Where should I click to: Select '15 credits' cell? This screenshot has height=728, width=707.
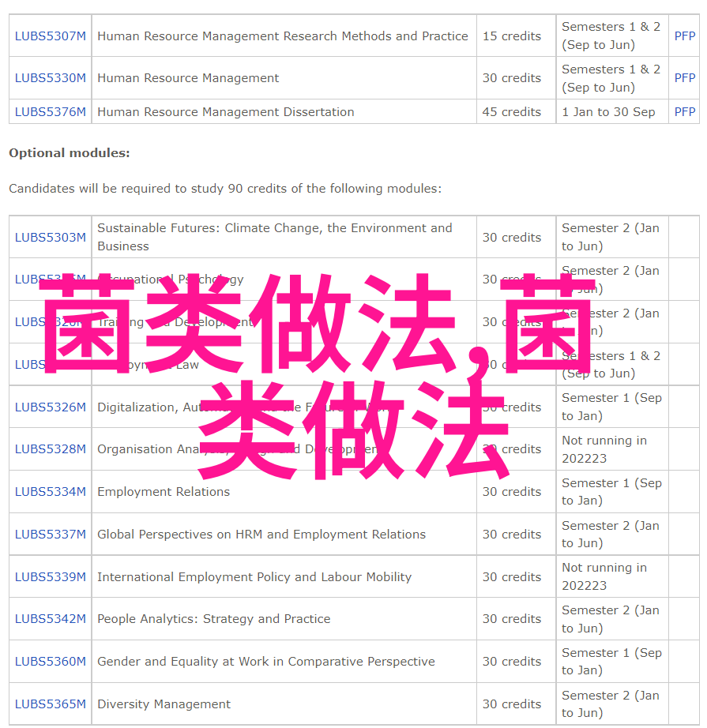(511, 36)
